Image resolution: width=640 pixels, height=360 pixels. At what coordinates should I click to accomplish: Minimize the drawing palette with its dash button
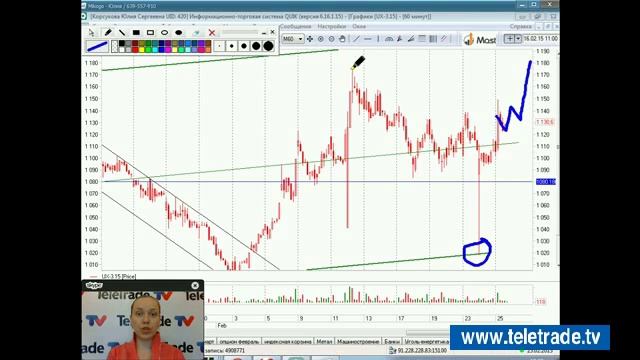[264, 33]
